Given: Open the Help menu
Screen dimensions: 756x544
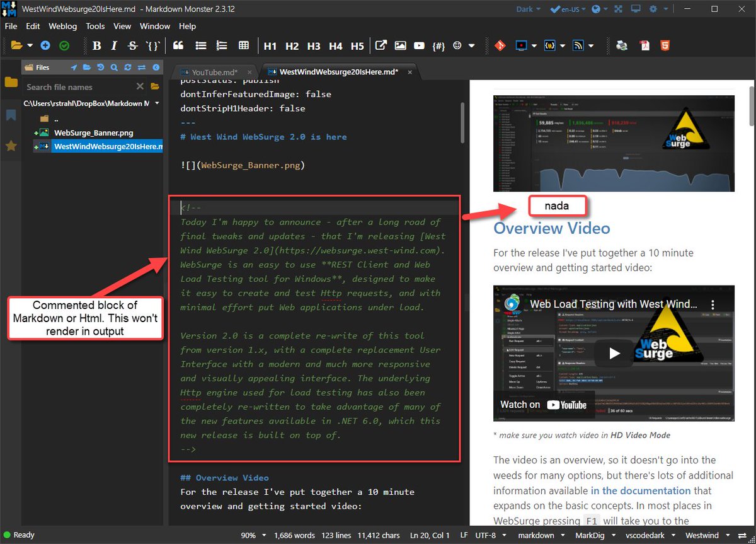Looking at the screenshot, I should (x=187, y=26).
